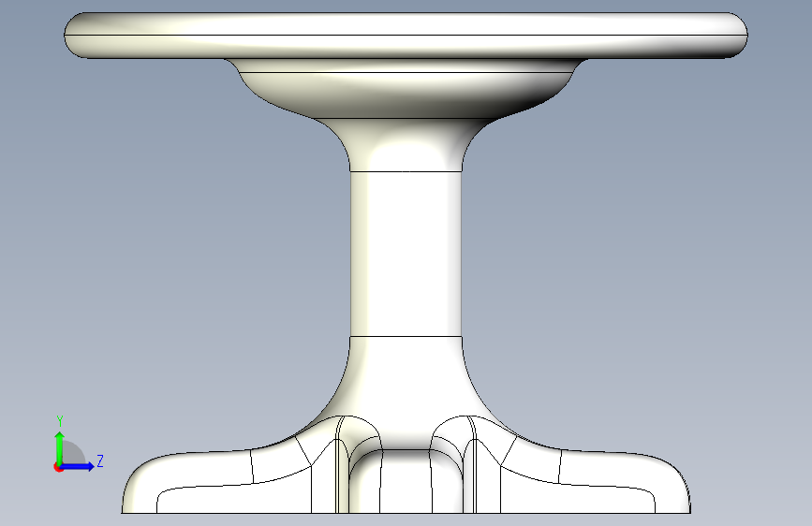
Task: Click the red X axis dot on triad
Action: [x=58, y=467]
